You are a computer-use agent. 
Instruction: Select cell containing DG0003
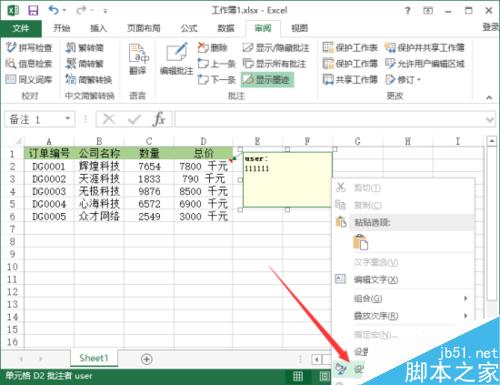(49, 191)
